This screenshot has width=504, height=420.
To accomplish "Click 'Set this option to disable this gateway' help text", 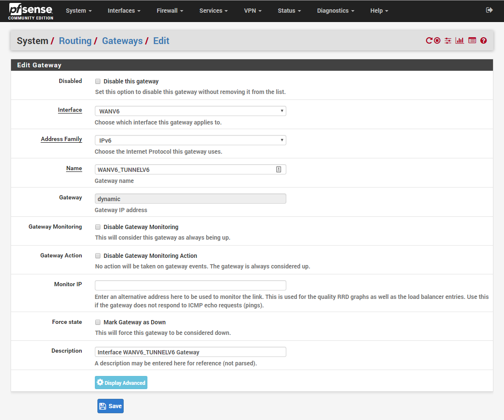I will point(190,91).
